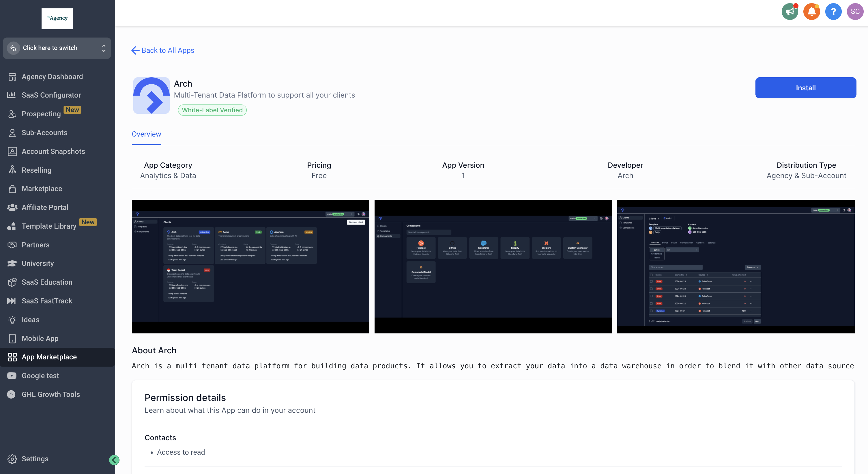Screen dimensions: 868x474
Task: Click the Template Library shapes icon
Action: (12, 226)
